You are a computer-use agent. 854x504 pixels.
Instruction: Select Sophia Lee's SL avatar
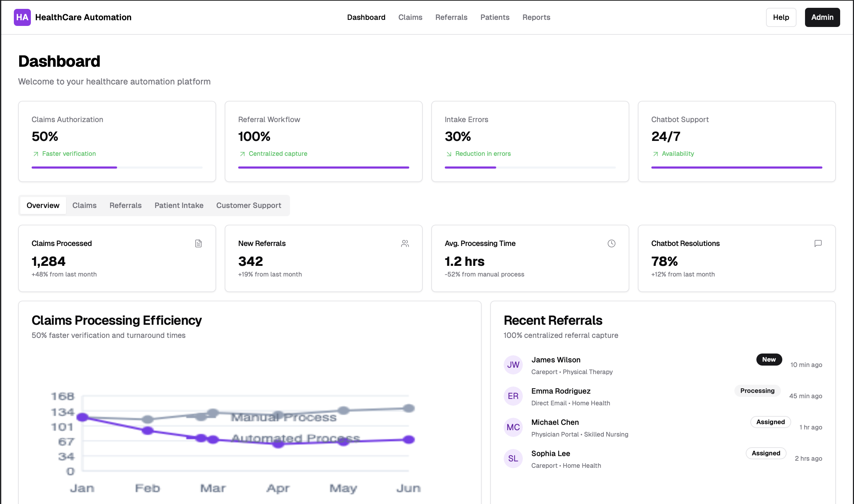pyautogui.click(x=513, y=458)
